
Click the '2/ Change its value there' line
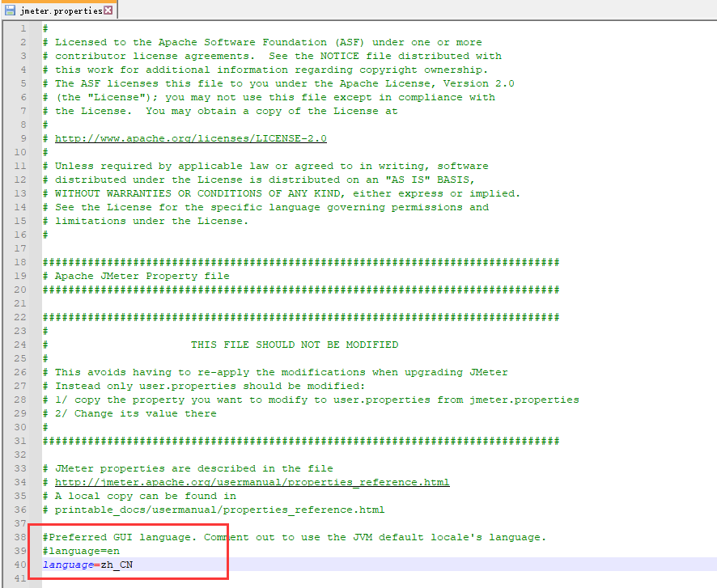[x=129, y=413]
